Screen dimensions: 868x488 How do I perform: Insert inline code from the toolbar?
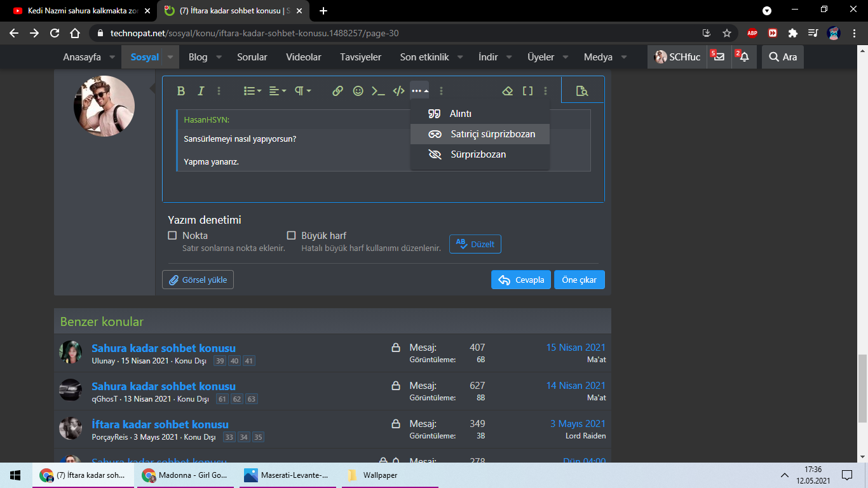378,91
